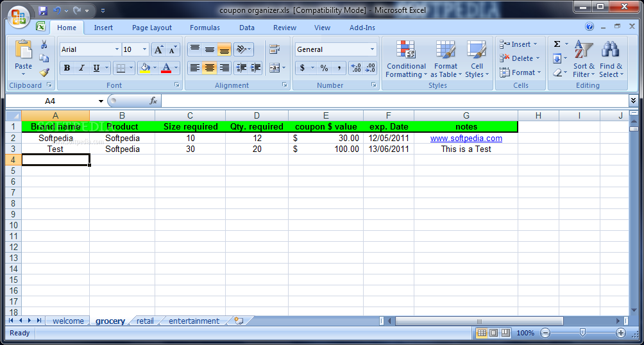
Task: Click Wrap Text icon
Action: pyautogui.click(x=275, y=49)
